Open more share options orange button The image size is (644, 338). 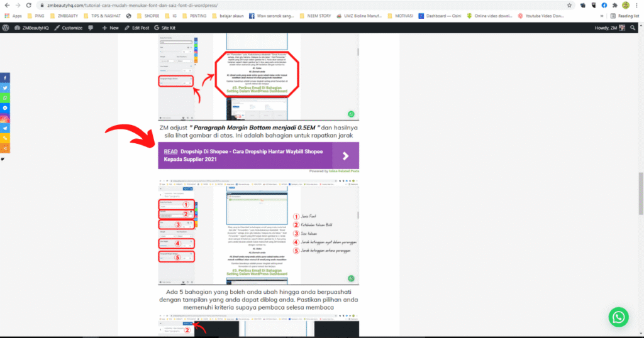tap(5, 148)
